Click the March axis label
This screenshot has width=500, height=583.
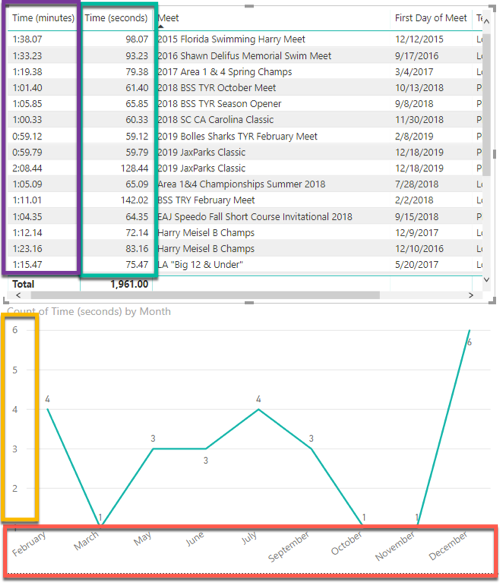(86, 540)
